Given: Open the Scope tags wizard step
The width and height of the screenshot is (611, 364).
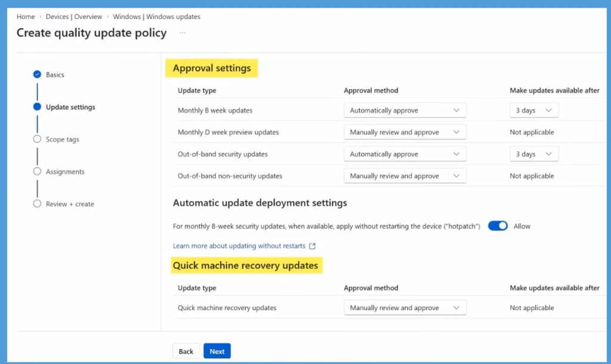Looking at the screenshot, I should 62,139.
